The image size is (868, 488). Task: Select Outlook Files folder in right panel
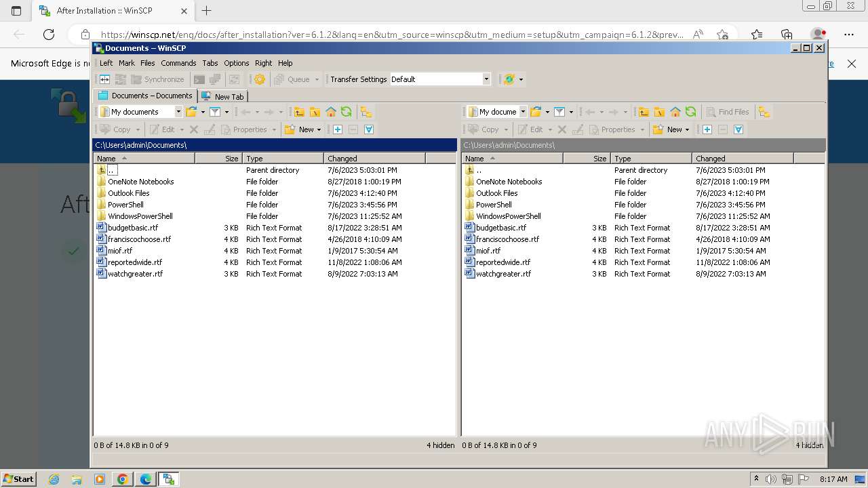tap(497, 193)
